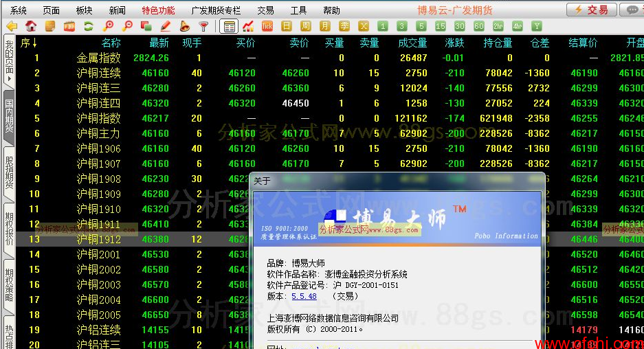Click the green Y period button
The height and width of the screenshot is (349, 644).
click(x=536, y=26)
